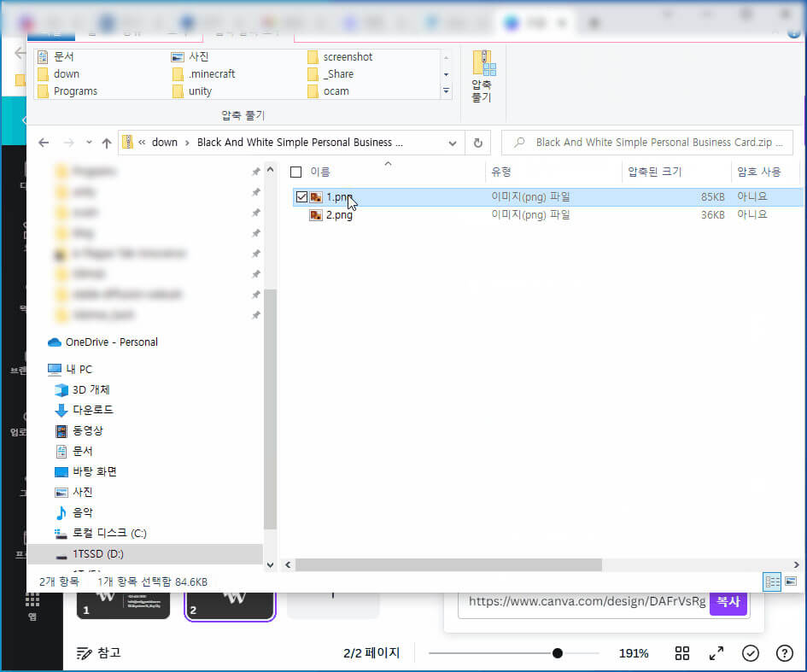Sort by 유형 column header
The image size is (807, 672).
[x=500, y=172]
